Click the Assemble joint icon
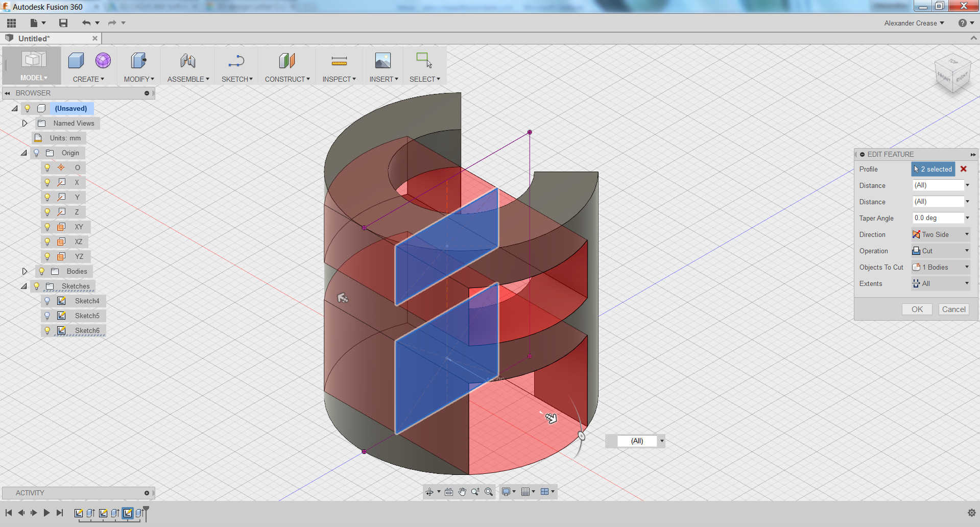Viewport: 980px width, 527px height. pyautogui.click(x=188, y=61)
